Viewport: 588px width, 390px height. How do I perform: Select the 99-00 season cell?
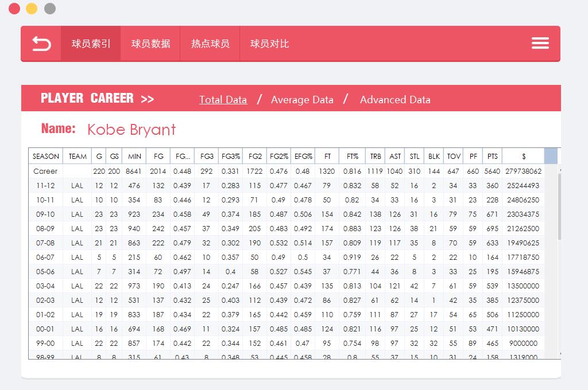point(45,343)
